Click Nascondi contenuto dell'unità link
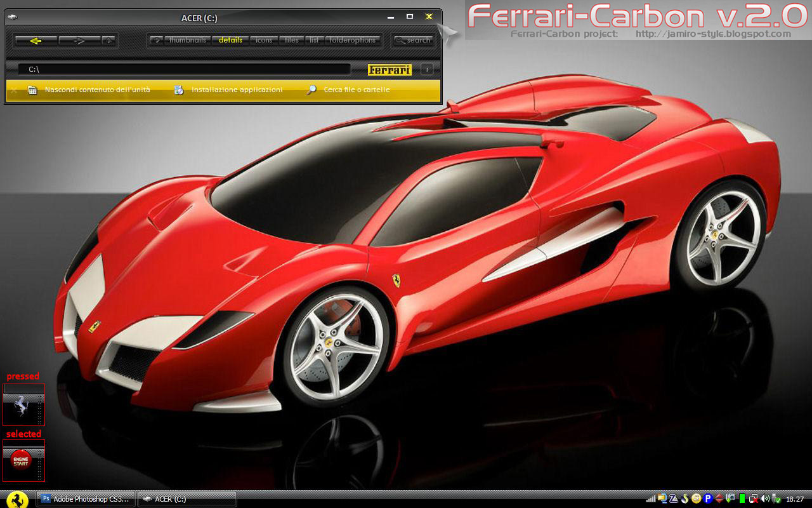The image size is (812, 508). pyautogui.click(x=97, y=90)
